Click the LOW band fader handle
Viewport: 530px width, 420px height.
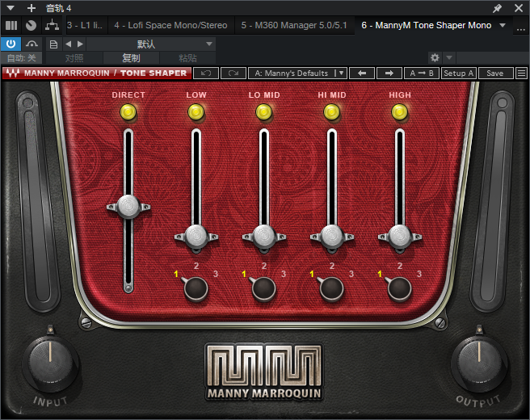tap(196, 235)
